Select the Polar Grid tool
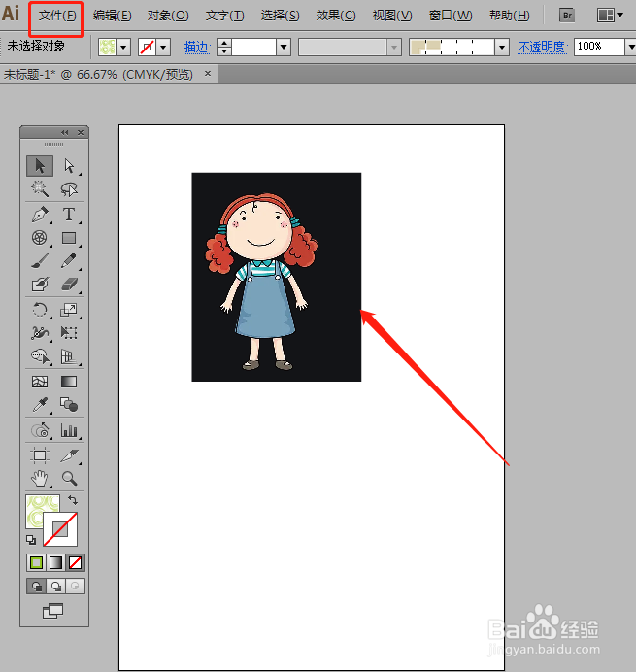Screen dimensions: 636x672 pyautogui.click(x=40, y=237)
